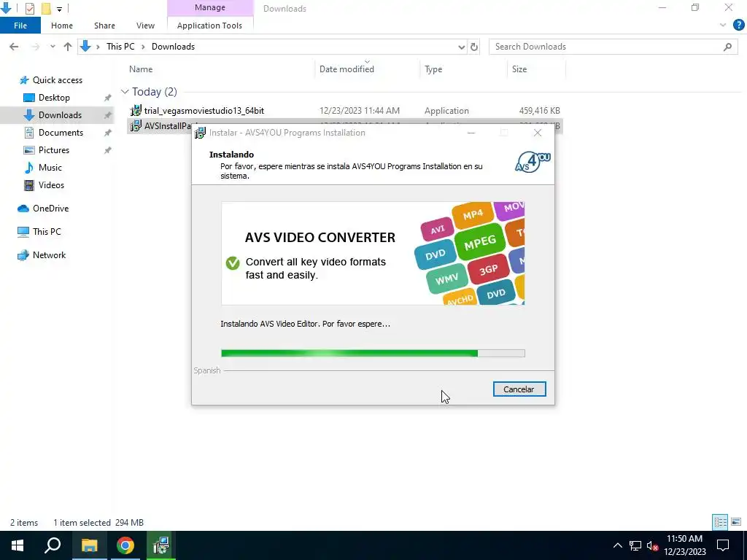747x560 pixels.
Task: Click the AVS4YOU logo in installer
Action: pos(533,161)
